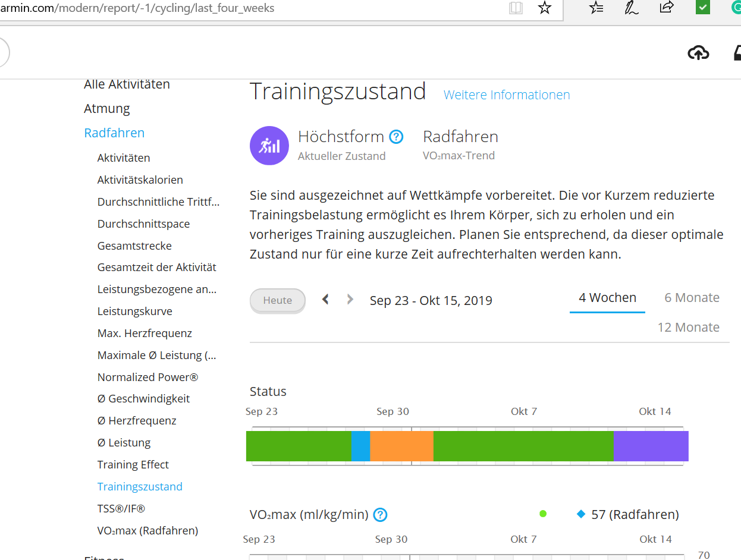
Task: Click the orange status bar segment
Action: 402,446
